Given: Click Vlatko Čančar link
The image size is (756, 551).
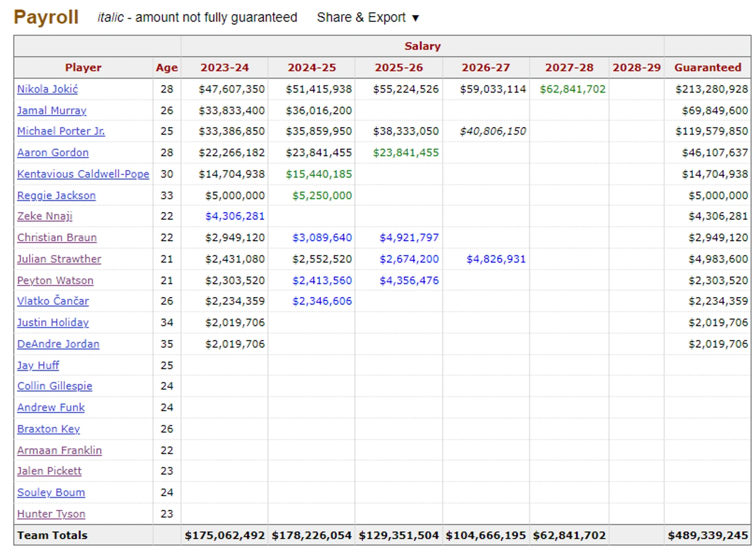Looking at the screenshot, I should 53,301.
